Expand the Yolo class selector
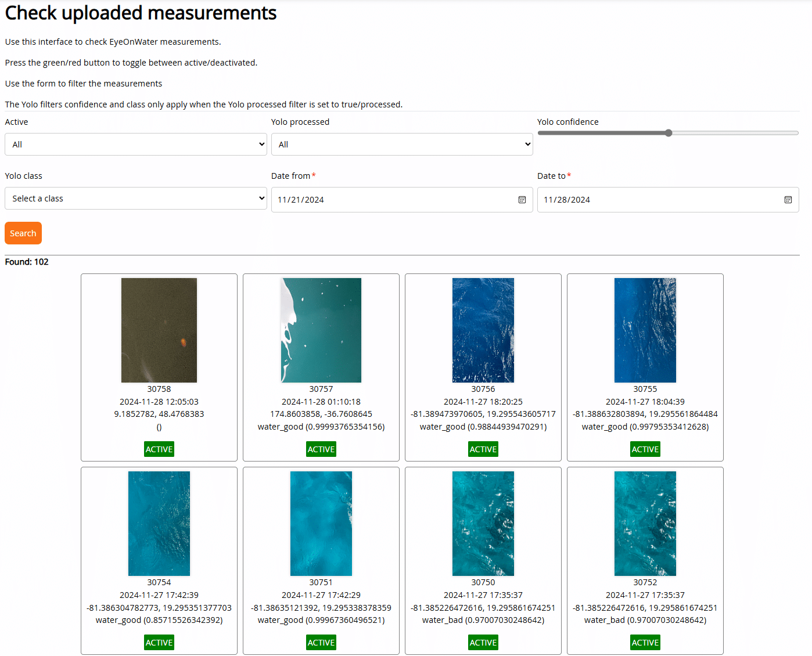 136,199
